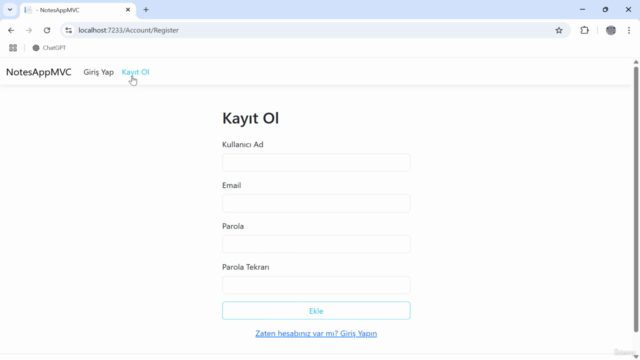
Task: Click the Parola Tekrarı label
Action: [246, 267]
